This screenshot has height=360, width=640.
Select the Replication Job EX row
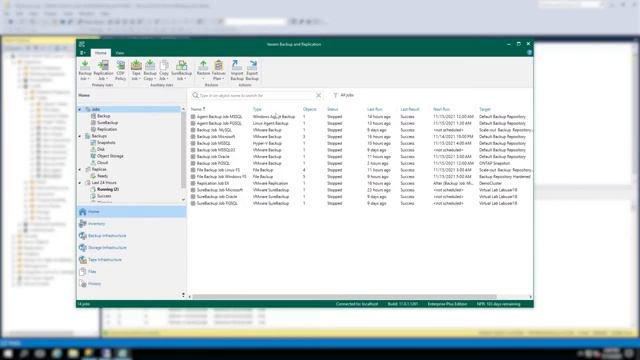coord(361,183)
